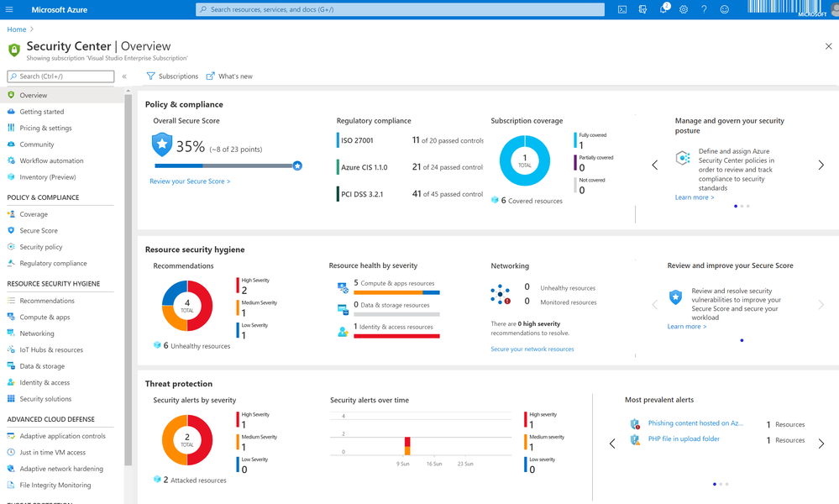Click the Community icon in sidebar
Viewport: 839px width, 504px height.
11,144
